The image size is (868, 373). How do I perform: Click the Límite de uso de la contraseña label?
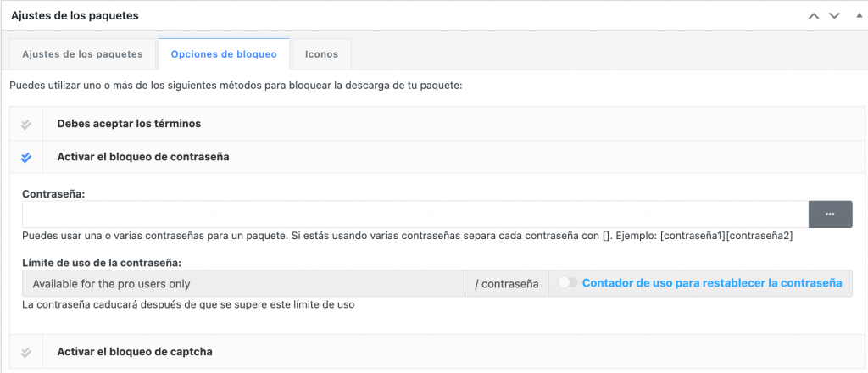102,262
